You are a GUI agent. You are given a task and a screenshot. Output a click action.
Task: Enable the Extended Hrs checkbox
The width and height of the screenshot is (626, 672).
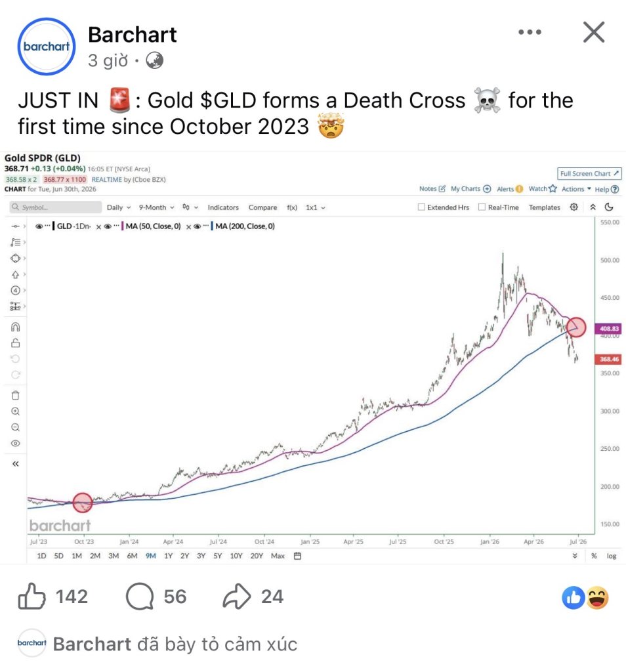point(422,207)
